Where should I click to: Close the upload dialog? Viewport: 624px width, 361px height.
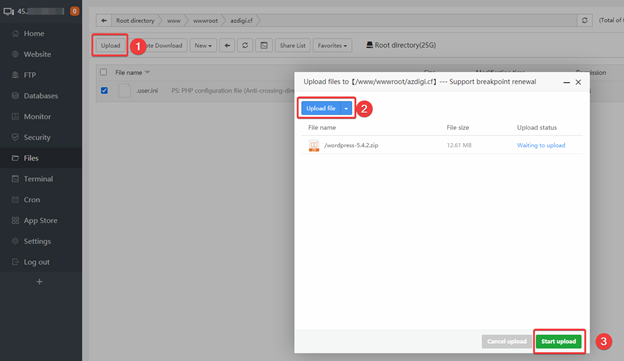[x=578, y=82]
